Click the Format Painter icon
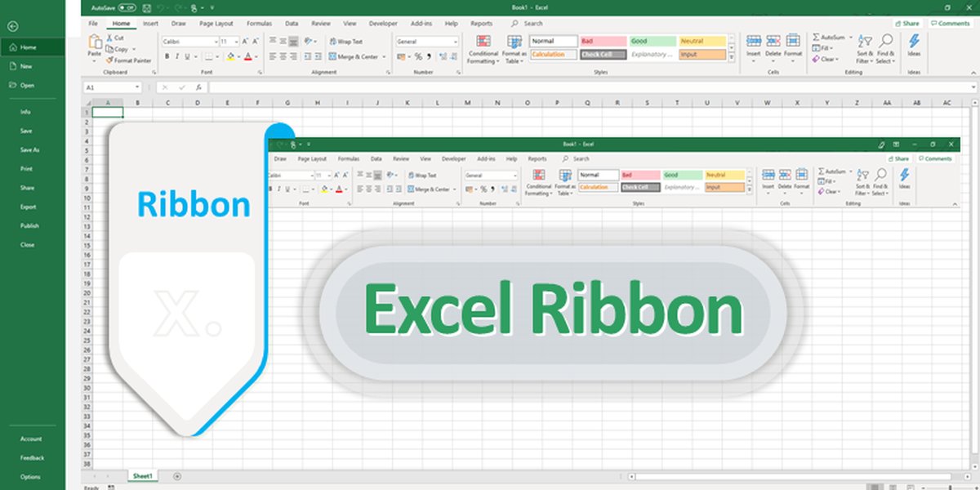980x490 pixels. [x=109, y=59]
